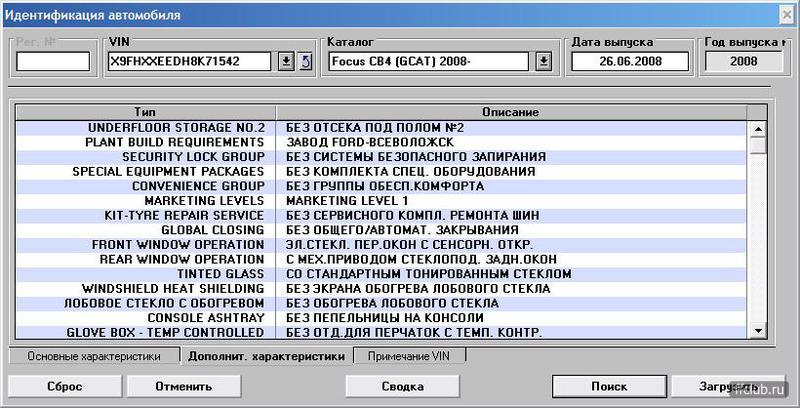
Task: Click description БЕЗ ПЕПЕЛЬНИЦЫ НА КОНСОЛИ
Action: (x=384, y=318)
